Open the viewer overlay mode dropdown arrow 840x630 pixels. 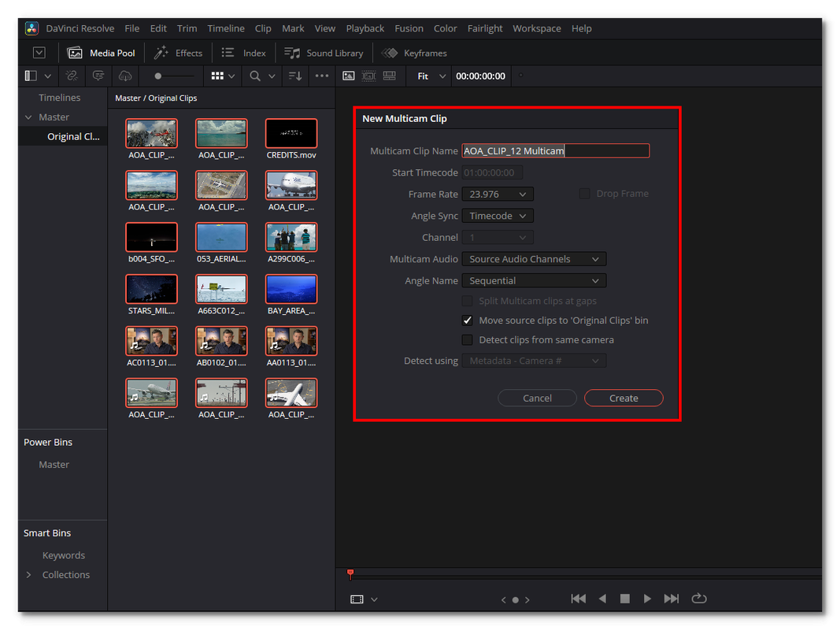[x=374, y=599]
